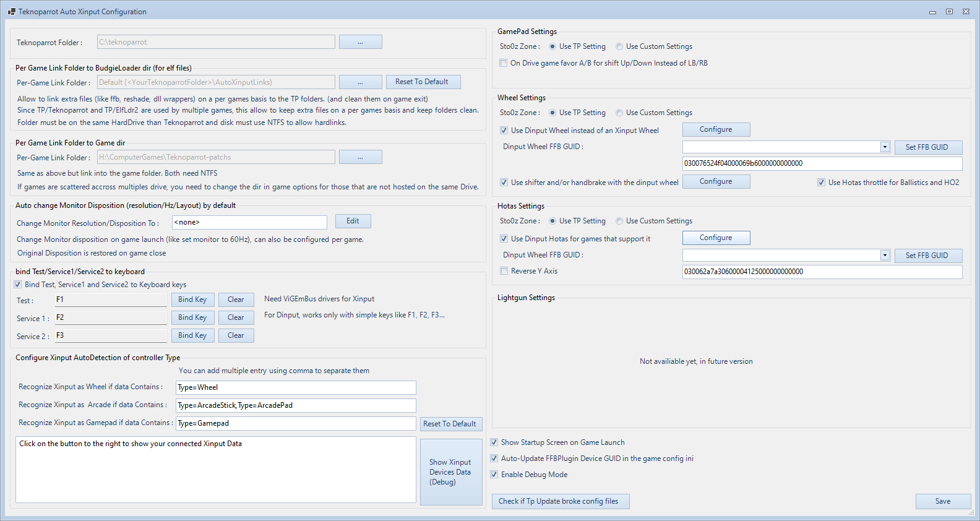Select Hotas Use TP Setting radio

click(552, 221)
